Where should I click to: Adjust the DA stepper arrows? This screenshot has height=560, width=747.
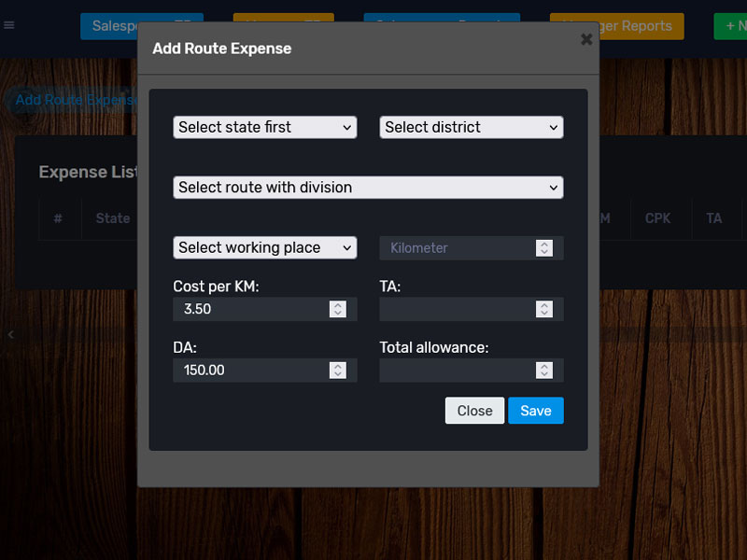pos(338,371)
